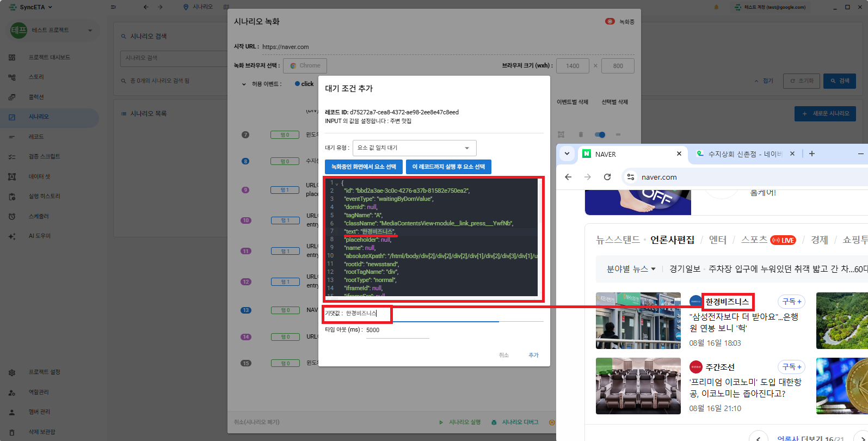
Task: Click the 타임 아웃 (ms) input field
Action: (x=398, y=330)
